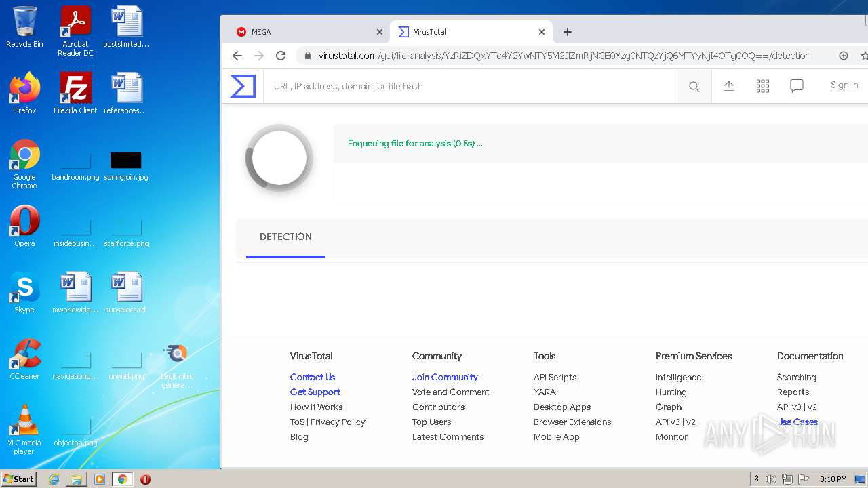Viewport: 868px width, 488px height.
Task: Click the Desktop Apps link
Action: pyautogui.click(x=562, y=407)
